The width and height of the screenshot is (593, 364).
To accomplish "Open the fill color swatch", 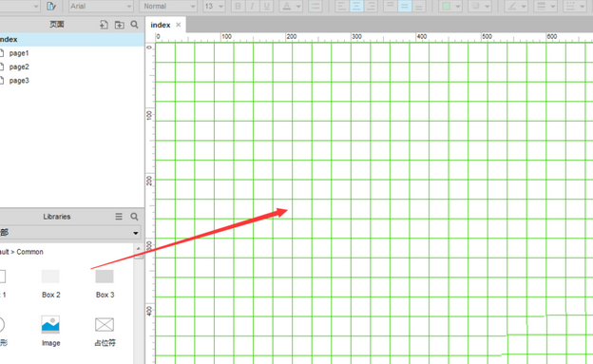I will tap(447, 6).
